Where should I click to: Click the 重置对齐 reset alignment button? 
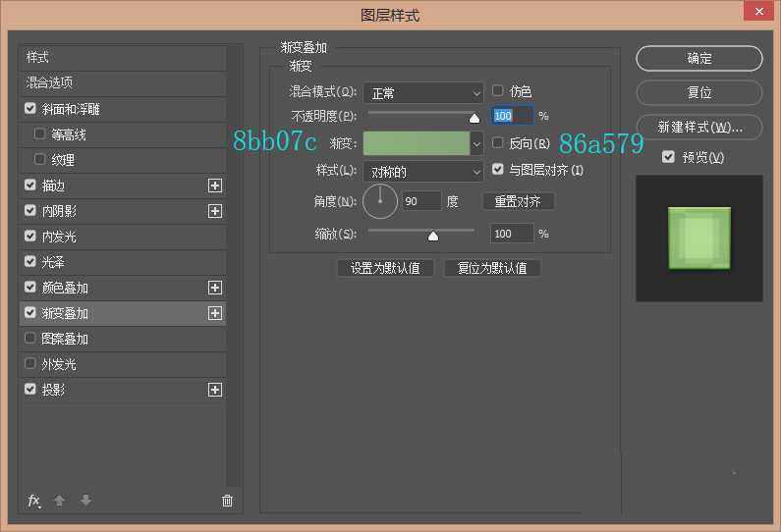(x=518, y=201)
